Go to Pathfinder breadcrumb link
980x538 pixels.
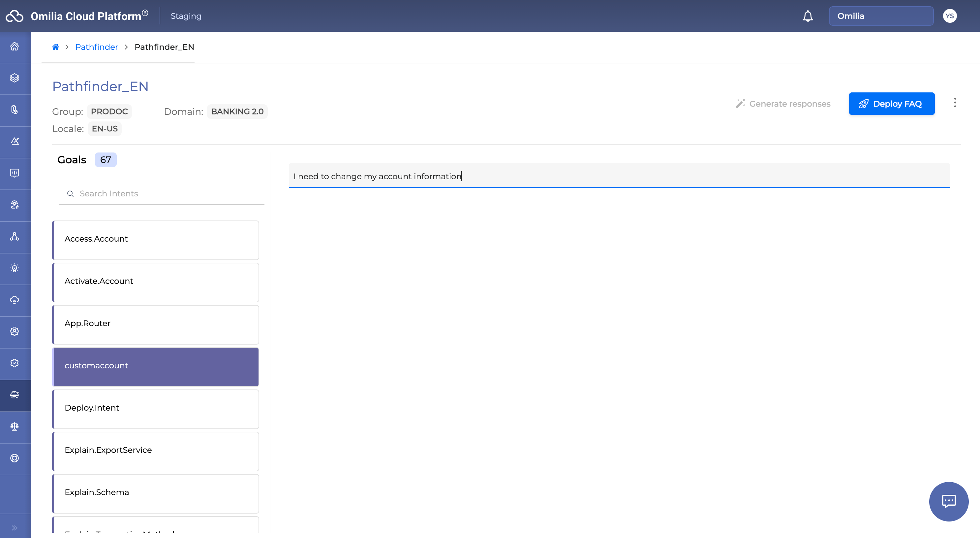pyautogui.click(x=97, y=47)
